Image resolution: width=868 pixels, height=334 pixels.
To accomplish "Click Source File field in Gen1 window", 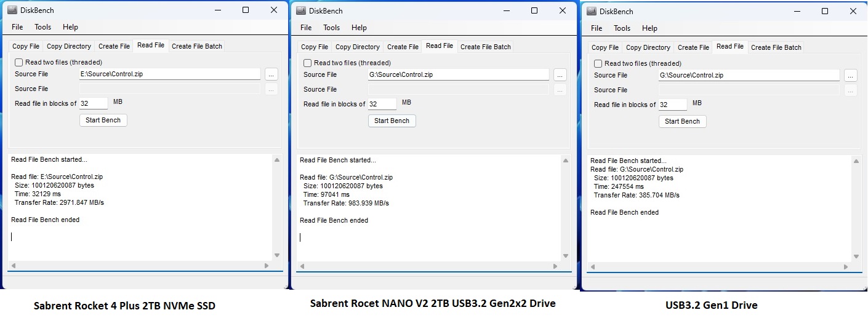I will coord(749,75).
